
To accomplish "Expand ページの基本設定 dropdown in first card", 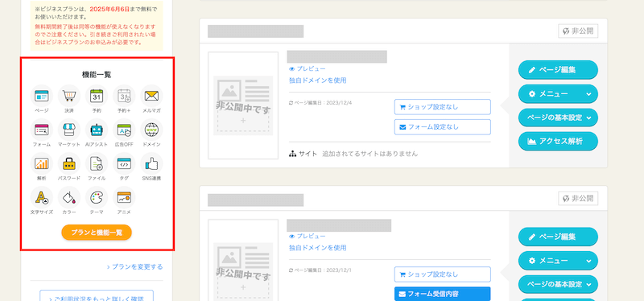I will [558, 118].
